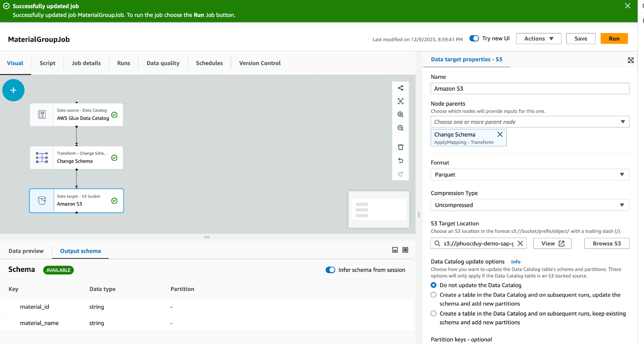Viewport: 644px width, 344px height.
Task: Click the Data Catalog source node icon
Action: pyautogui.click(x=42, y=114)
